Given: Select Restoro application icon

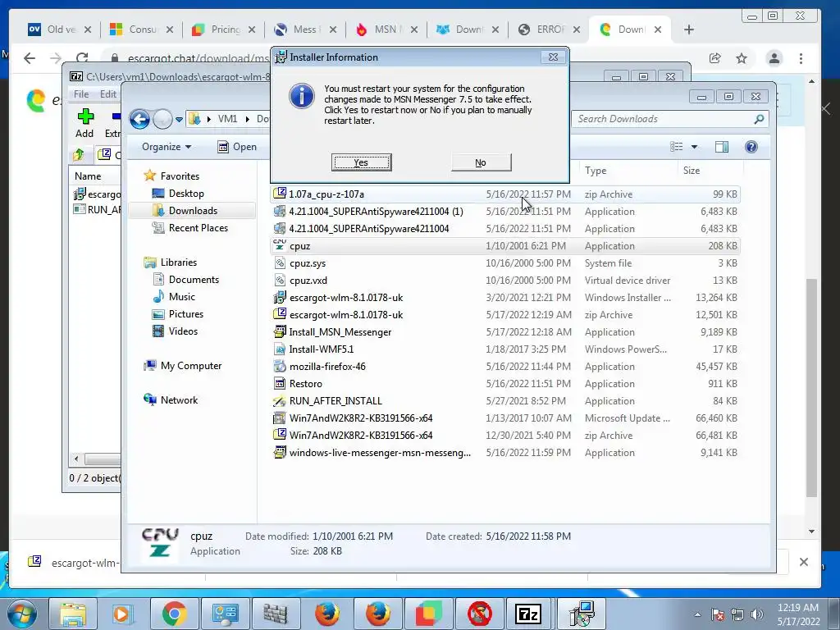Looking at the screenshot, I should tap(280, 384).
